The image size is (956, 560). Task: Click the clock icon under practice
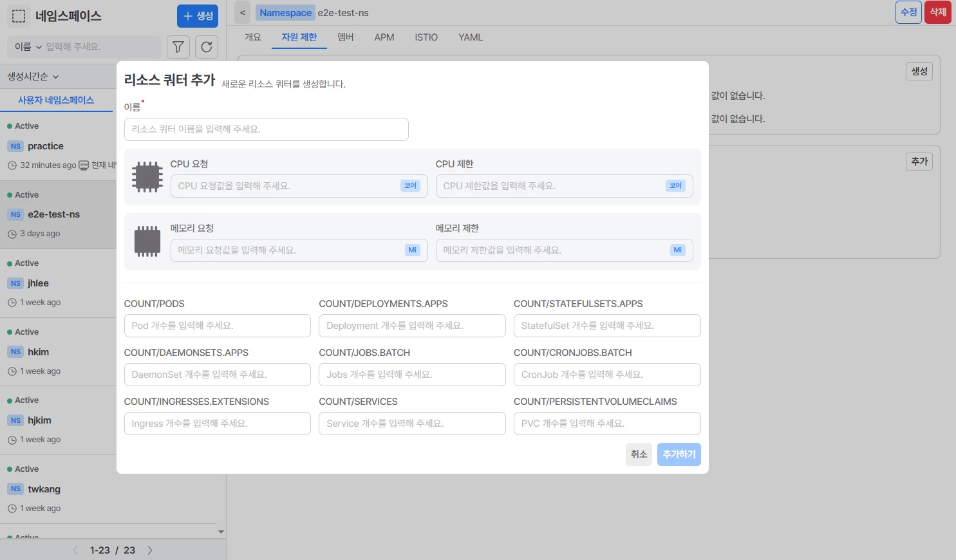pyautogui.click(x=12, y=165)
